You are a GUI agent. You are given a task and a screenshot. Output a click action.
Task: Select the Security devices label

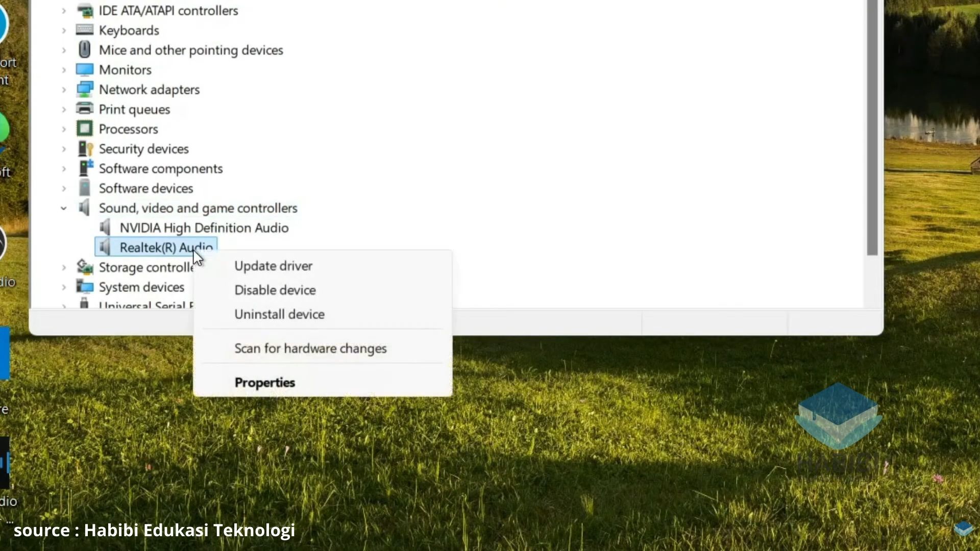tap(143, 149)
